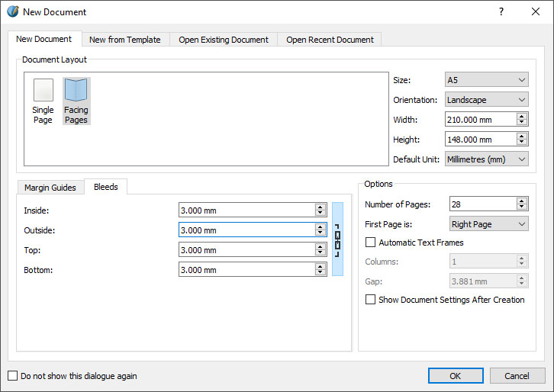Tick Do not show this dialogue again
This screenshot has height=392, width=554.
click(12, 375)
